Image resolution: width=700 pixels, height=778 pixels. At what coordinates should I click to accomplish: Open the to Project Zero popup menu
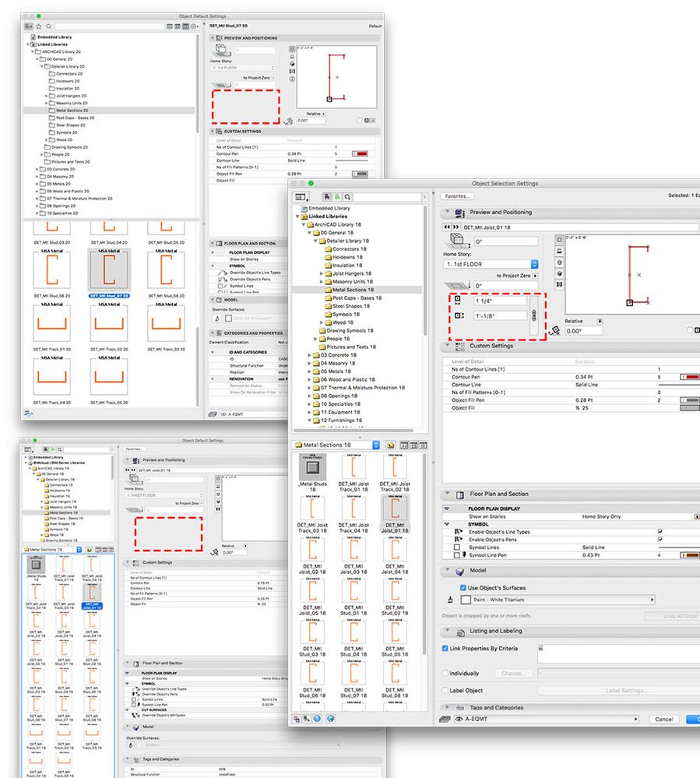(x=536, y=275)
